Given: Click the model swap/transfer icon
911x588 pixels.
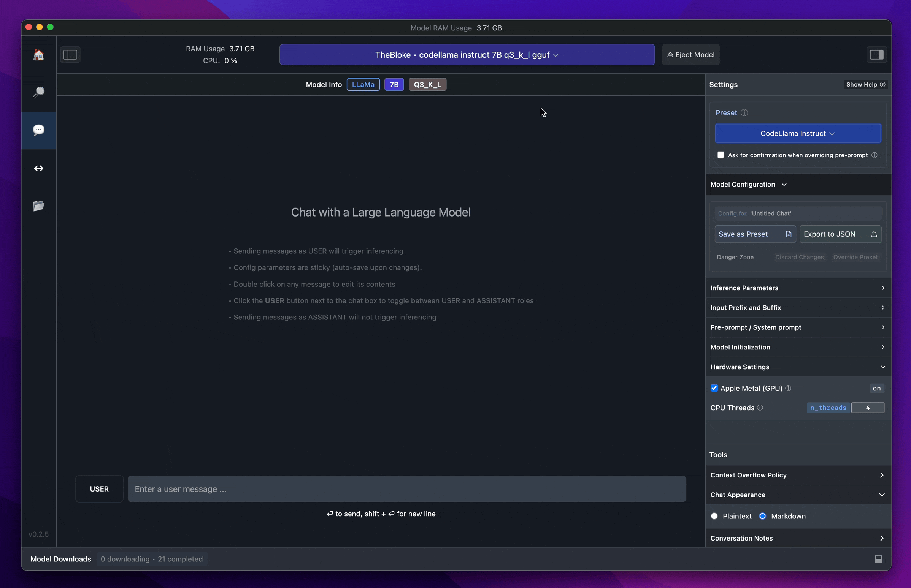Looking at the screenshot, I should pos(39,168).
